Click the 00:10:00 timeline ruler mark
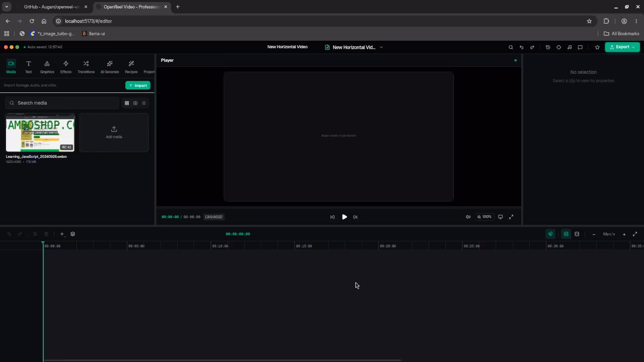This screenshot has height=362, width=644. pos(220,246)
